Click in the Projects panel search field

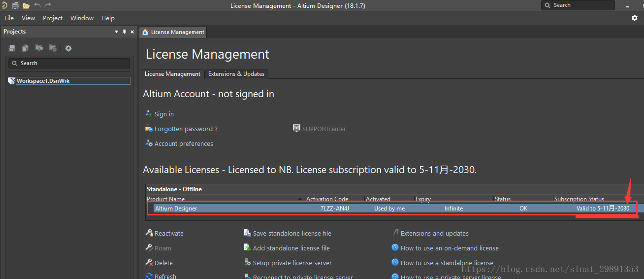click(69, 63)
